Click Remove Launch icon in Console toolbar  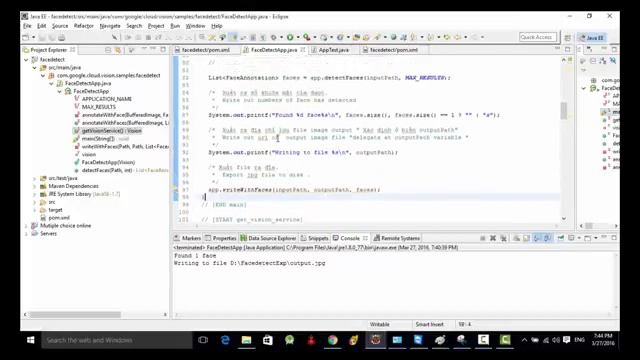pyautogui.click(x=493, y=238)
